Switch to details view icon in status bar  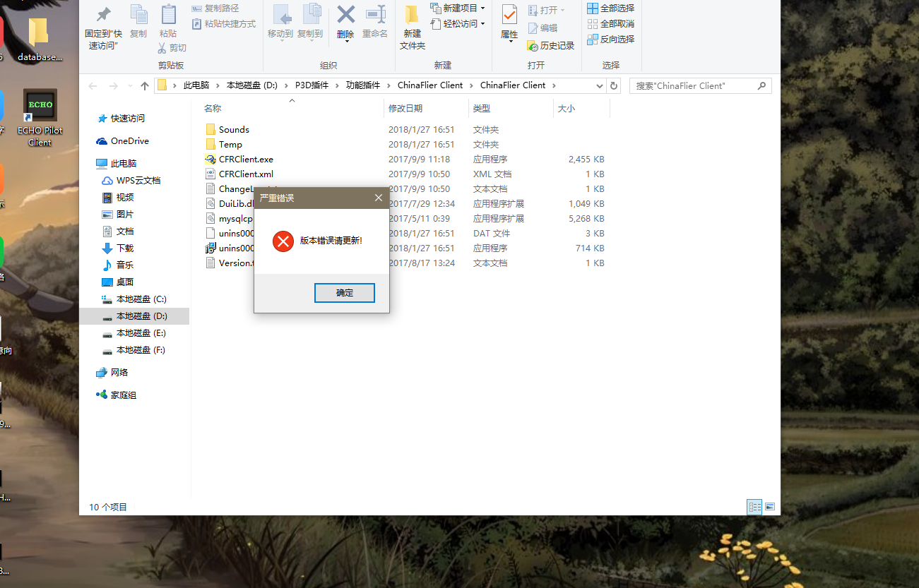point(754,507)
